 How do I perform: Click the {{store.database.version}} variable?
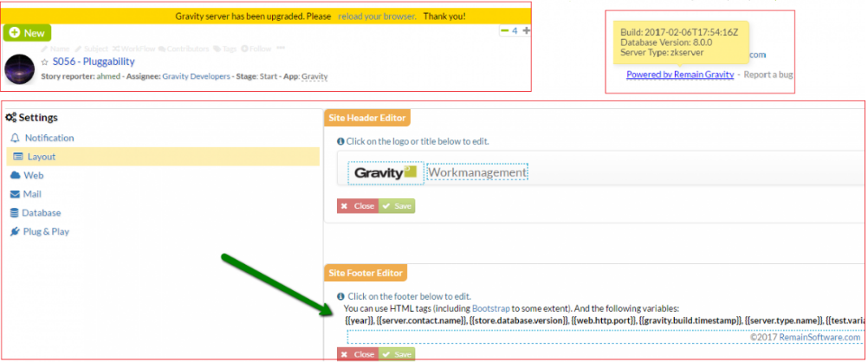(518, 320)
